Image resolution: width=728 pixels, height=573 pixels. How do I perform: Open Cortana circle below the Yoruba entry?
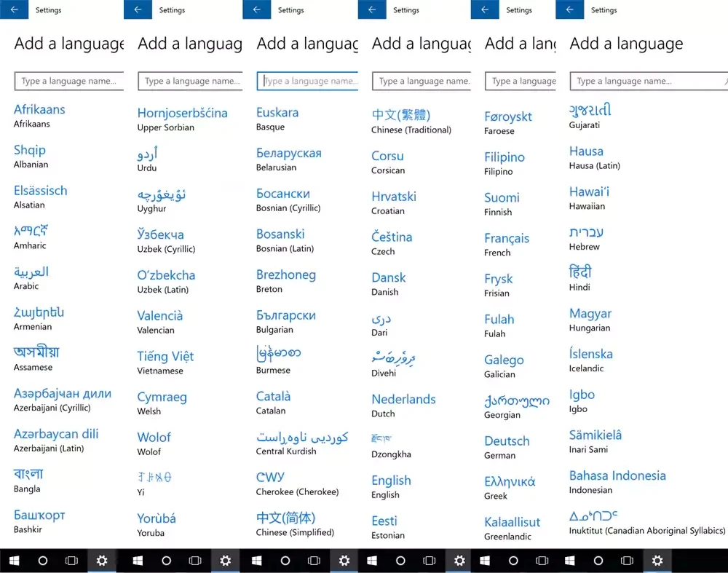[x=166, y=561]
